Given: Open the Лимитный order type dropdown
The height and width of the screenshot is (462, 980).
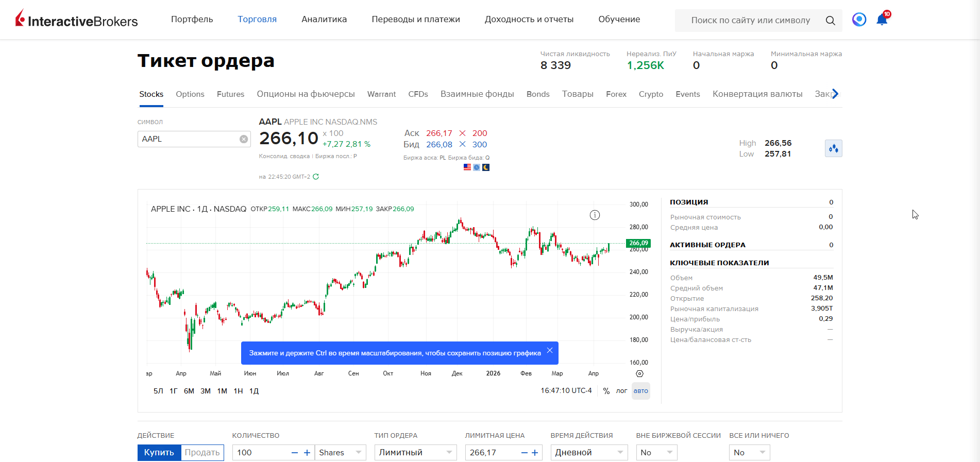Looking at the screenshot, I should [416, 453].
